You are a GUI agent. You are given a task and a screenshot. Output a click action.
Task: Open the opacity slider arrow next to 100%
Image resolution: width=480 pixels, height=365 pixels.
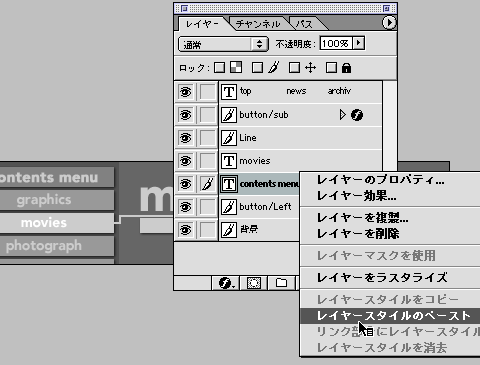(x=359, y=43)
